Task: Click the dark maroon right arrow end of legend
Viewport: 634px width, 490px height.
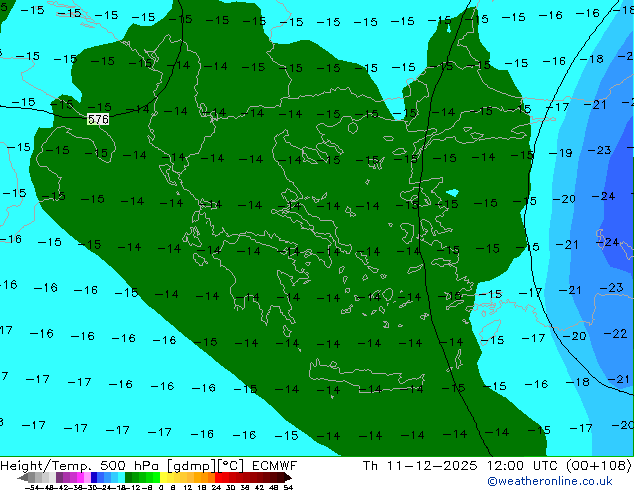Action: pyautogui.click(x=288, y=477)
